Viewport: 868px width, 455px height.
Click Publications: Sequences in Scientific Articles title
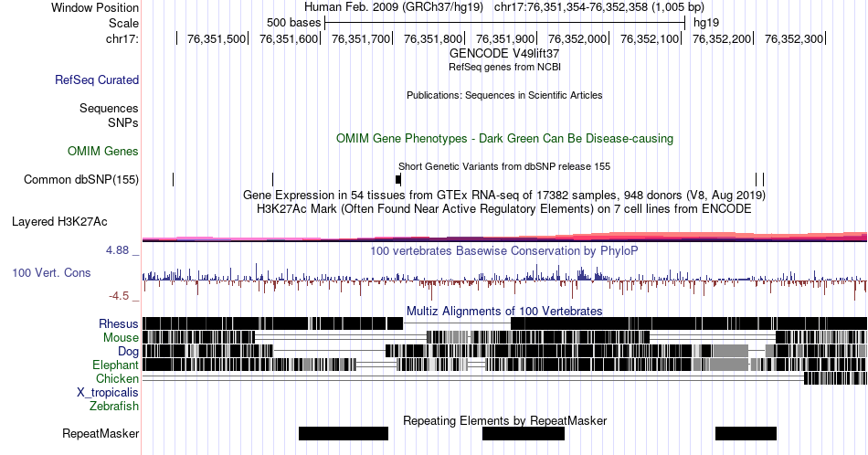[504, 95]
